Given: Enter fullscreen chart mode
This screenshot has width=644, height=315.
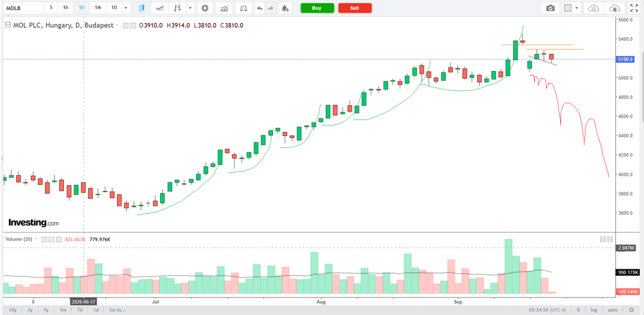Looking at the screenshot, I should (634, 8).
